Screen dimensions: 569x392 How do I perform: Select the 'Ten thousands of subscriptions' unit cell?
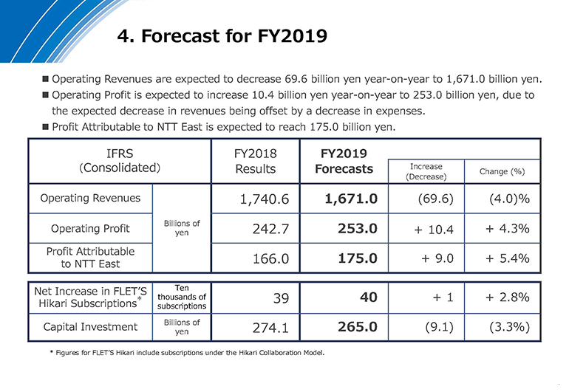[x=182, y=297]
